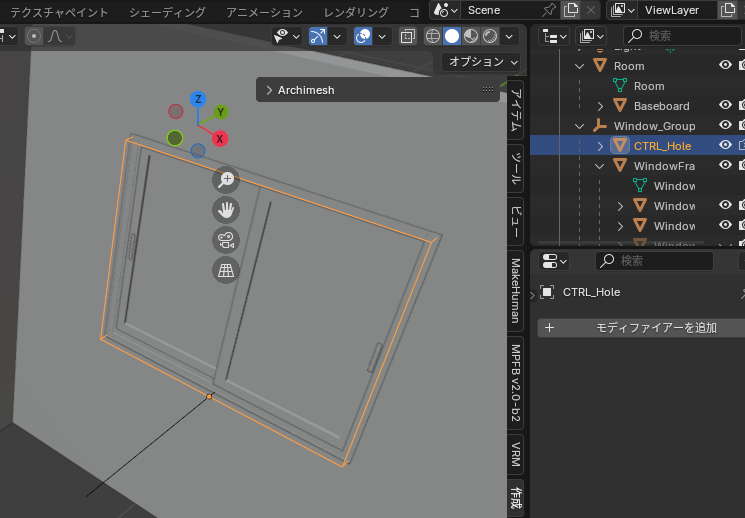Click the X axis on navigation gizmo

click(x=220, y=139)
